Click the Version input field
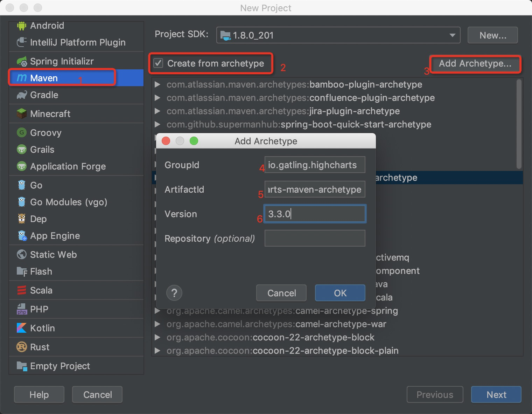 click(x=315, y=214)
